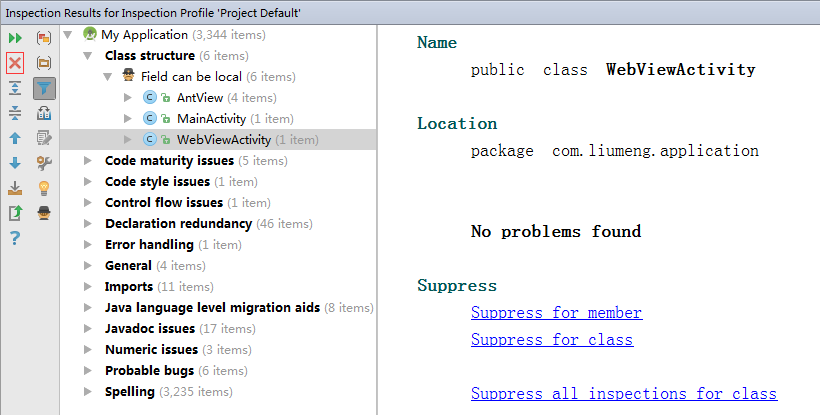This screenshot has height=415, width=820.
Task: Close the inspection results with red X
Action: pyautogui.click(x=15, y=63)
